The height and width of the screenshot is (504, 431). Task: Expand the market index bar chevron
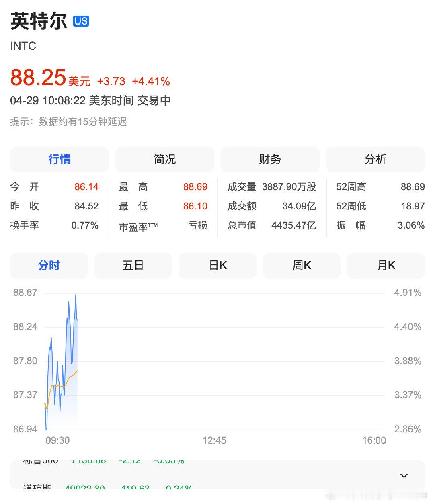click(x=404, y=476)
